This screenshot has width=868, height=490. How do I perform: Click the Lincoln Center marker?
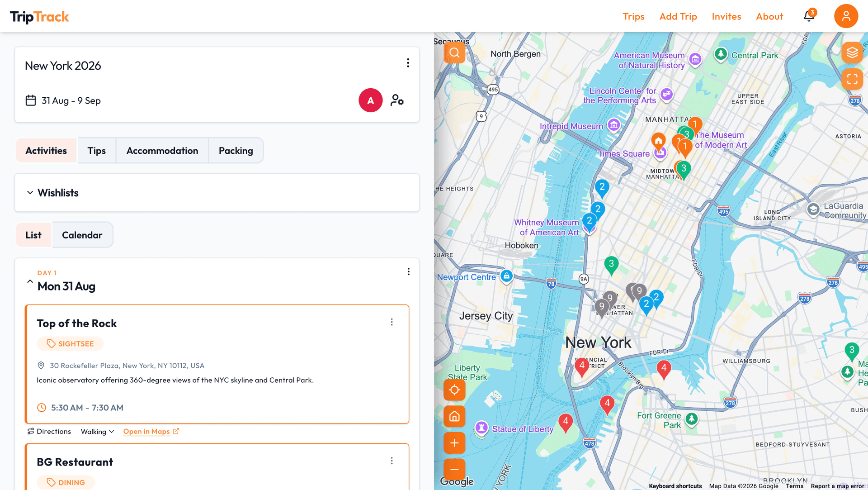[x=666, y=94]
